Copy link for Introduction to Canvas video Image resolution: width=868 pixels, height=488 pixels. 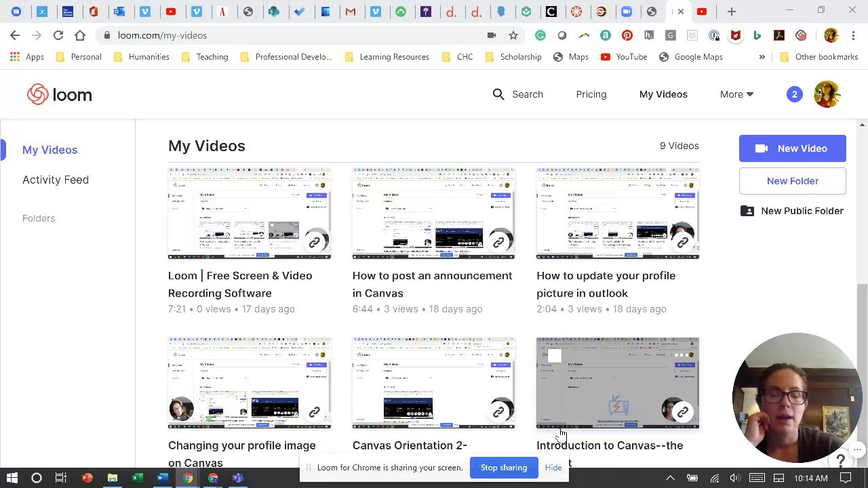tap(683, 412)
